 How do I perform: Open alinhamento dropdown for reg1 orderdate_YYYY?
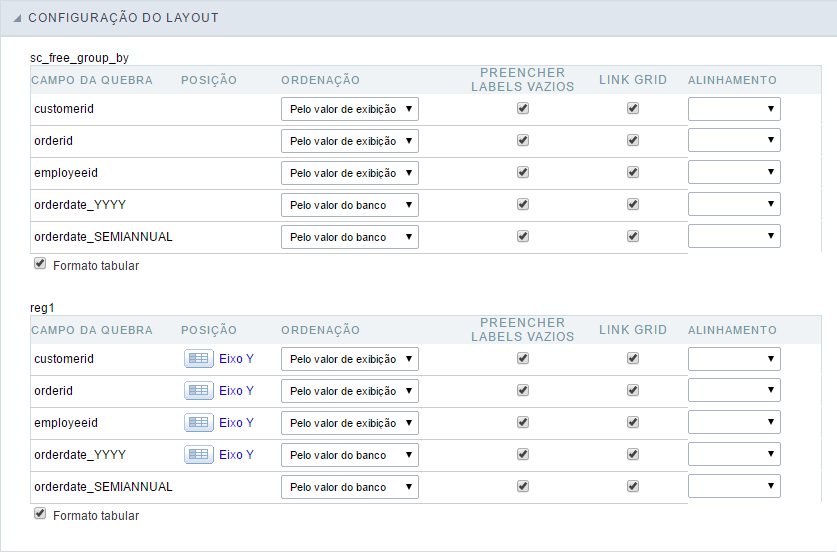click(x=734, y=454)
